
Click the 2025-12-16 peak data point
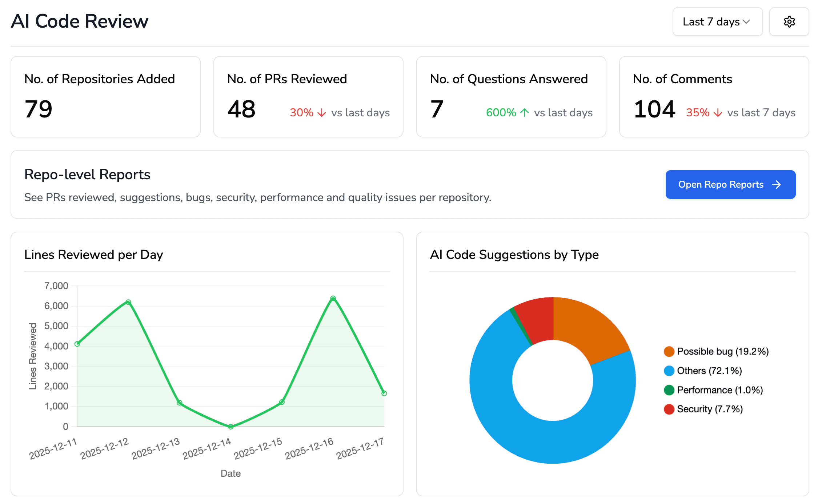(x=333, y=299)
